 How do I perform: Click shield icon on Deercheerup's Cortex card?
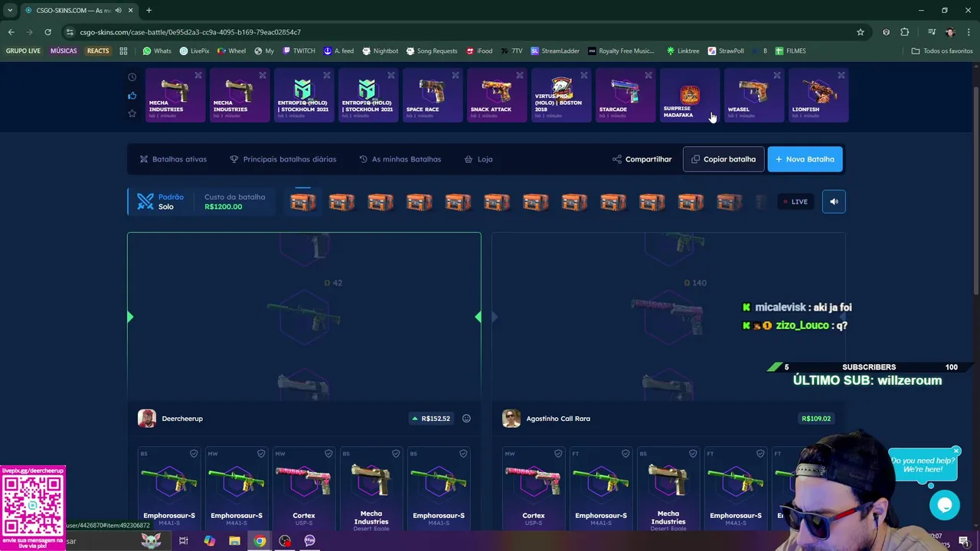coord(328,454)
